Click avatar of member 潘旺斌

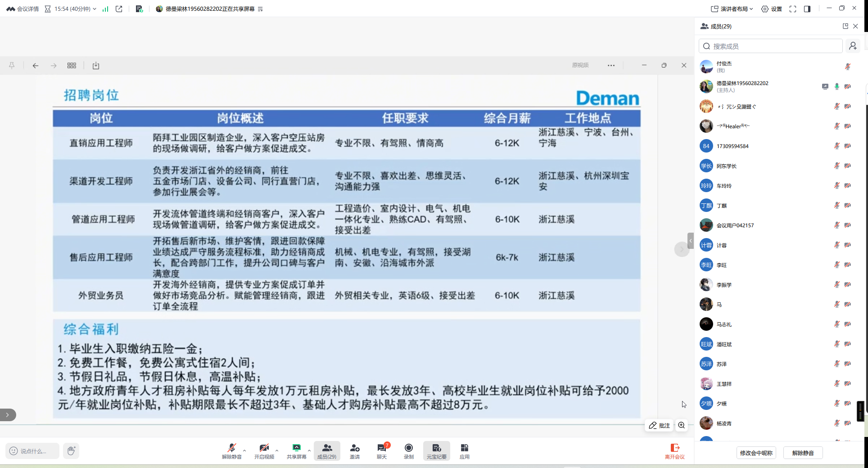pyautogui.click(x=706, y=344)
